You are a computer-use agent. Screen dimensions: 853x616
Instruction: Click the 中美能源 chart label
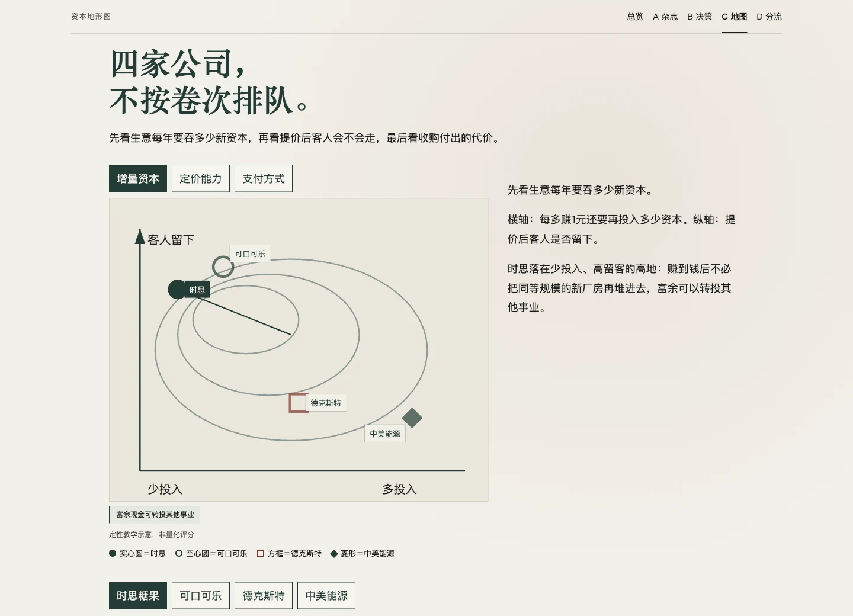coord(385,434)
